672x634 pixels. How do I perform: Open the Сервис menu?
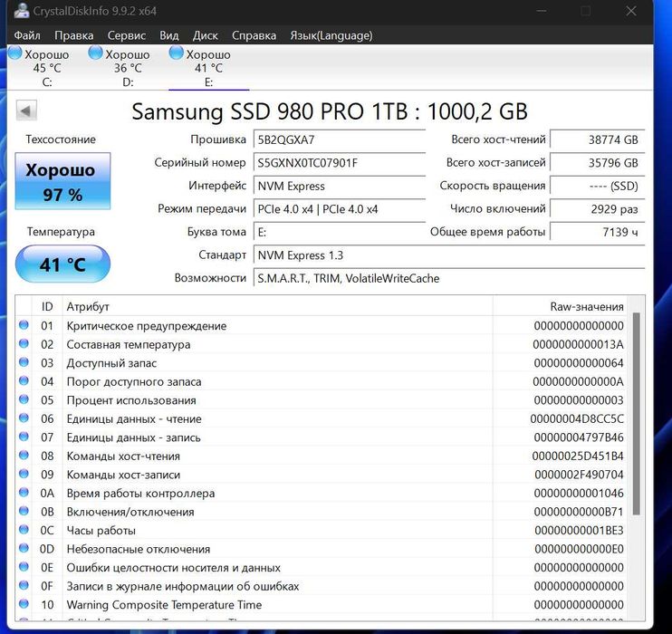(x=127, y=35)
